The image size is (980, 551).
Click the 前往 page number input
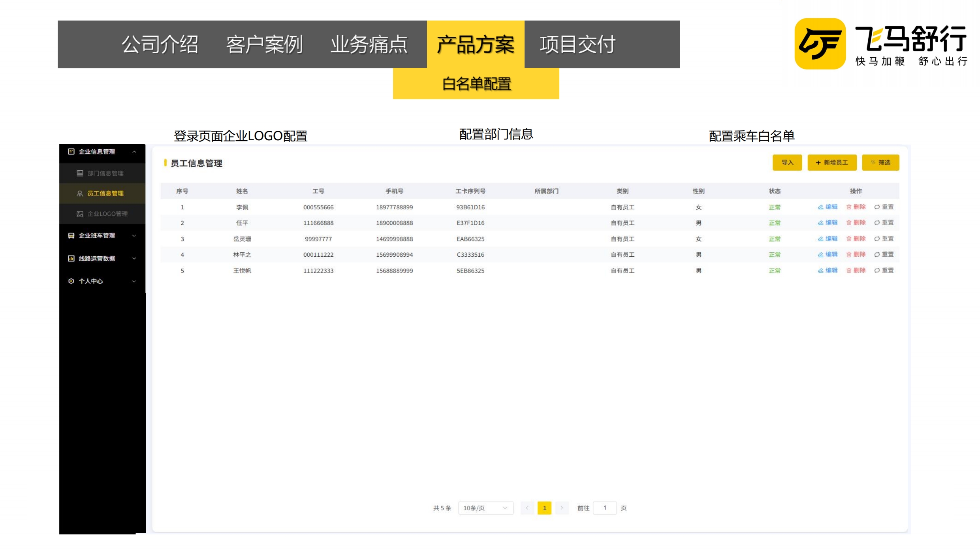point(605,508)
